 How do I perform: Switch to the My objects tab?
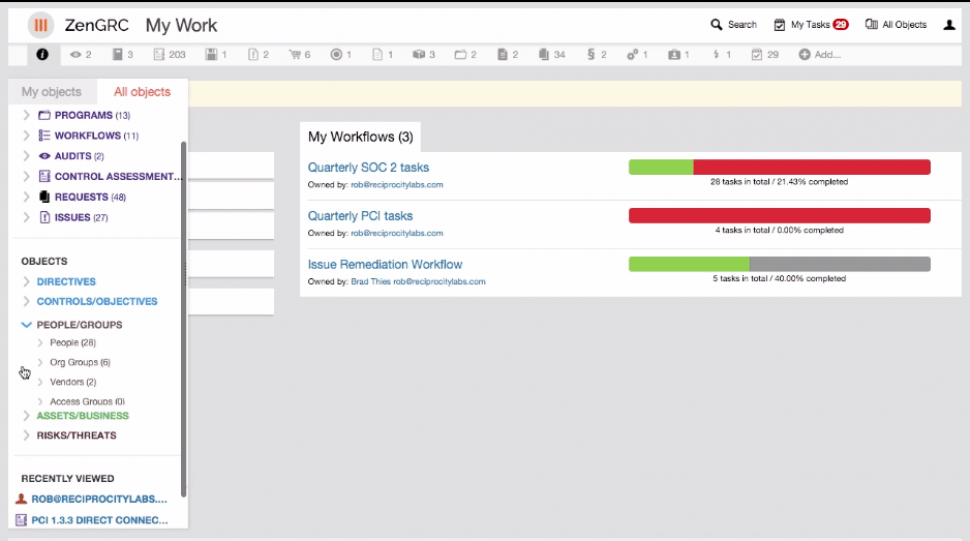[52, 92]
